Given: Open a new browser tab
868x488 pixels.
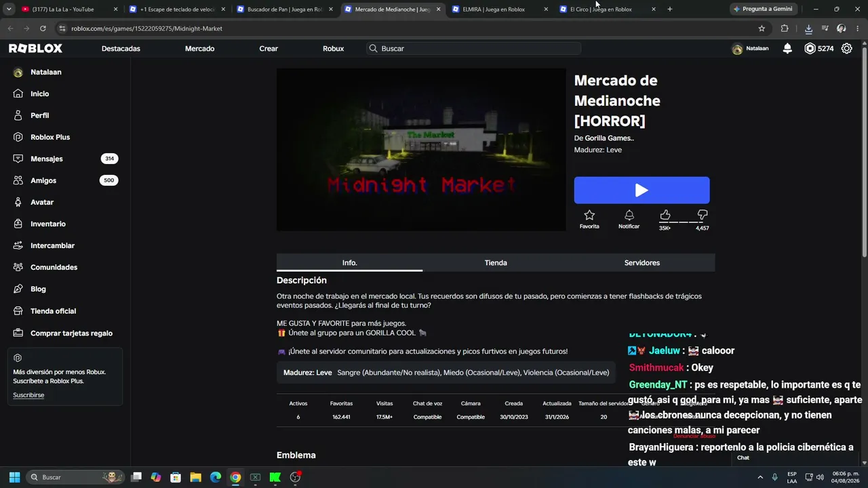Looking at the screenshot, I should coord(670,9).
